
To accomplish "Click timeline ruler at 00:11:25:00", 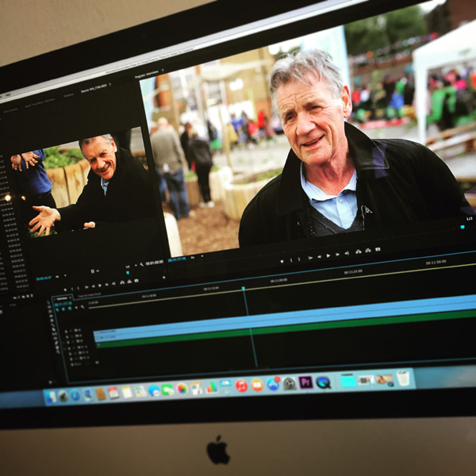I will point(353,271).
